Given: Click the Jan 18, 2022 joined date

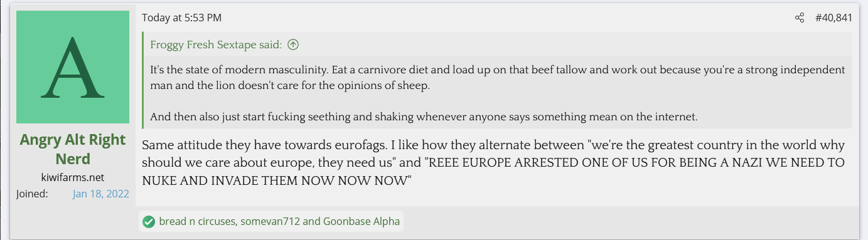Looking at the screenshot, I should pos(101,194).
